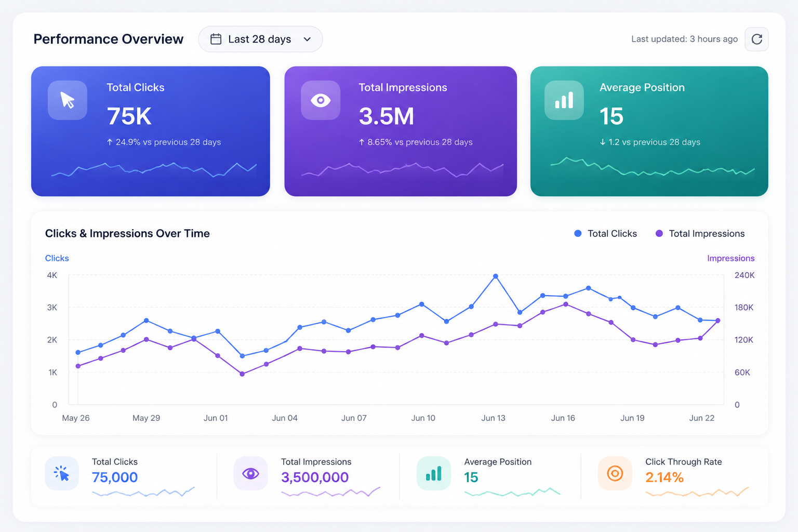
Task: Click the cursor icon on Total Clicks card
Action: [68, 100]
